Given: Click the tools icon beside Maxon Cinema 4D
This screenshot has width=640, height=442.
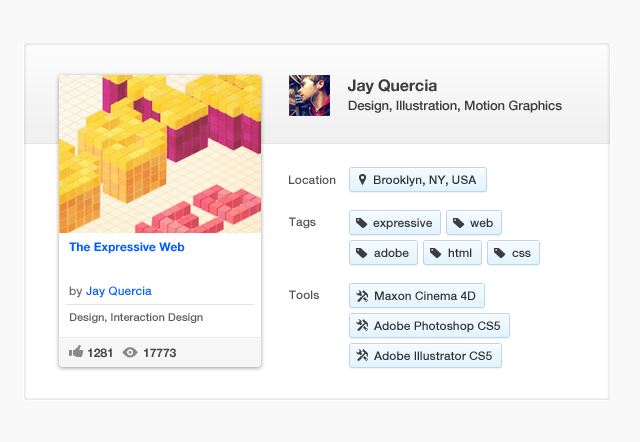Looking at the screenshot, I should point(362,296).
